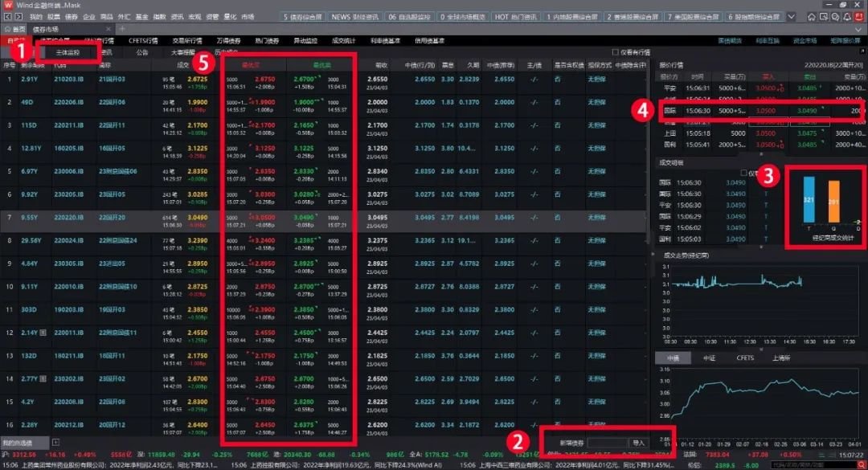Click the 1 内地股票综合屏 shortcut button
Image resolution: width=868 pixels, height=470 pixels.
[572, 17]
